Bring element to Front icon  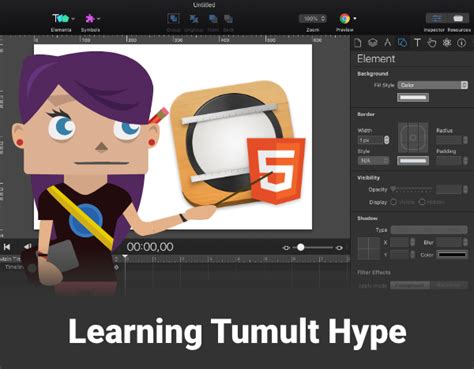pyautogui.click(x=213, y=19)
